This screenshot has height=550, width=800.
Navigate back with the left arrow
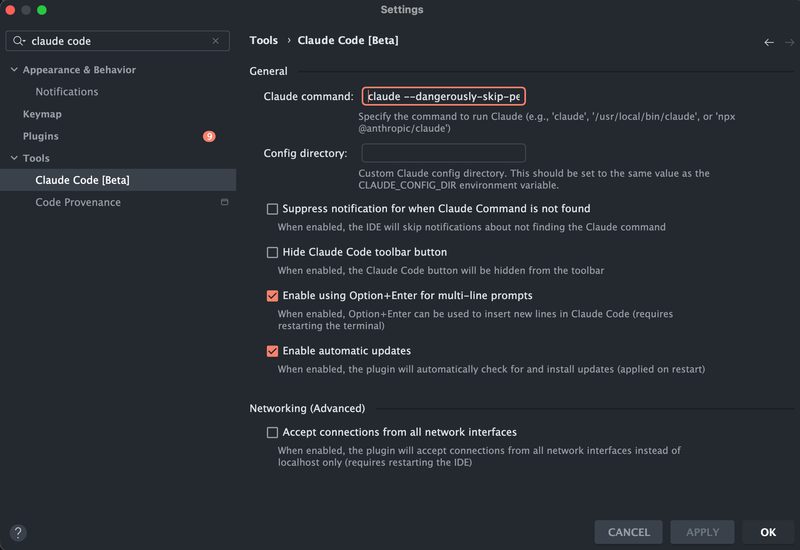(x=769, y=42)
